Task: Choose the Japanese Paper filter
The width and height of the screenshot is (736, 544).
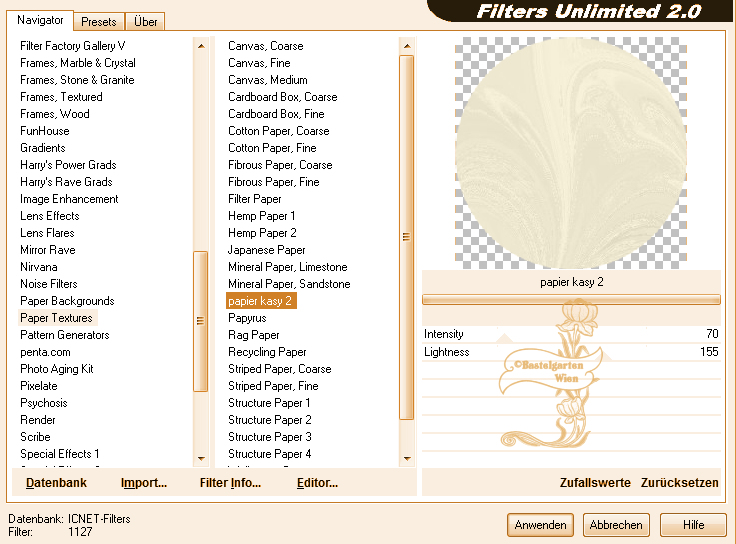Action: coord(267,250)
